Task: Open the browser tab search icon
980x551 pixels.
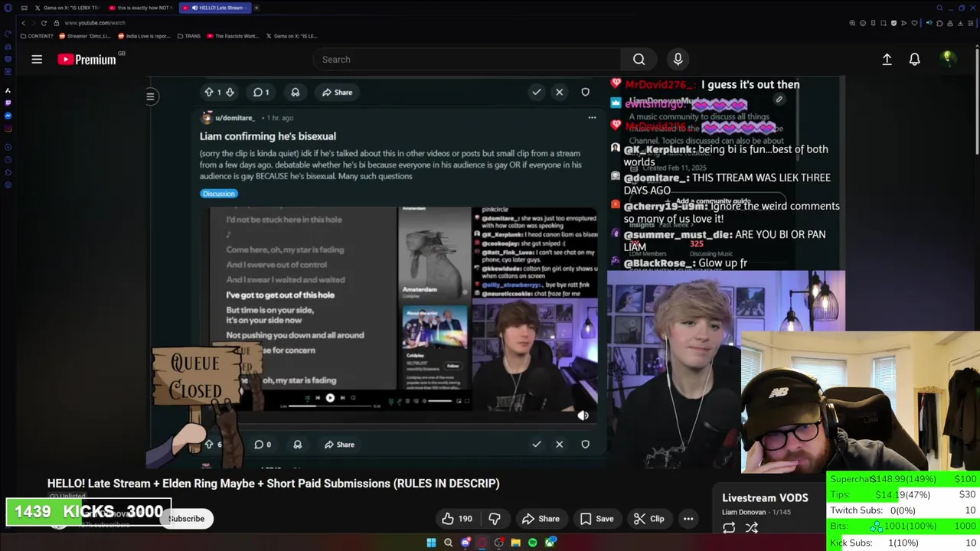Action: pos(940,8)
